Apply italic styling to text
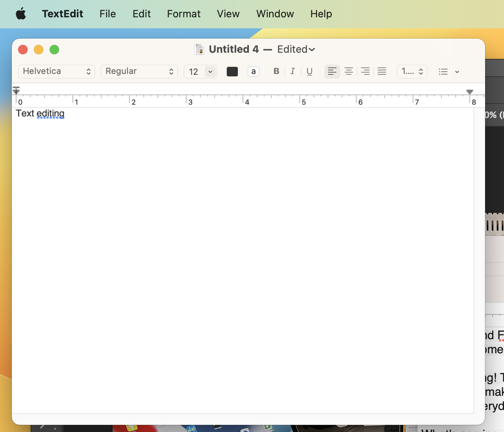 click(x=293, y=71)
